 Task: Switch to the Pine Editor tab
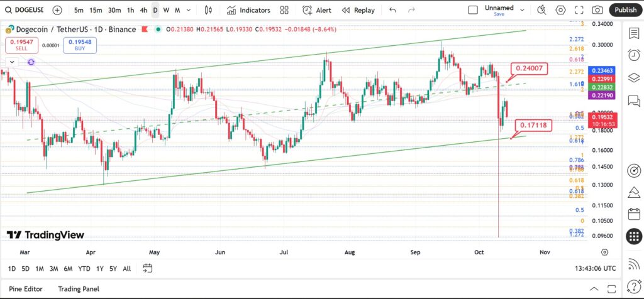[25, 289]
